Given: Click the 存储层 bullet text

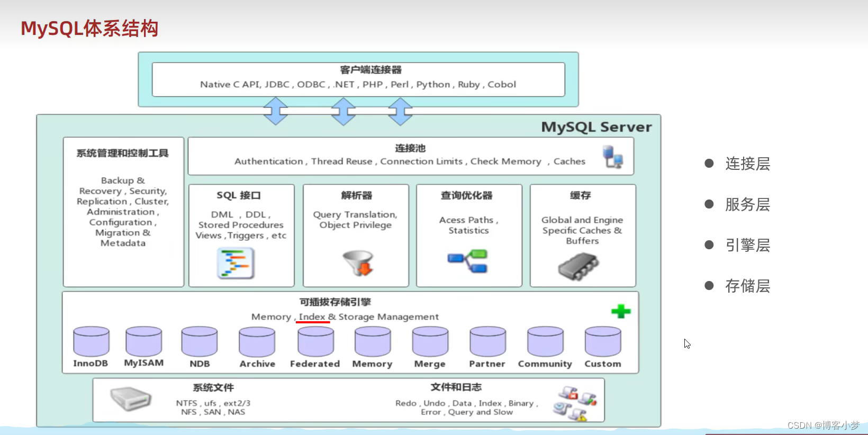Looking at the screenshot, I should click(747, 286).
